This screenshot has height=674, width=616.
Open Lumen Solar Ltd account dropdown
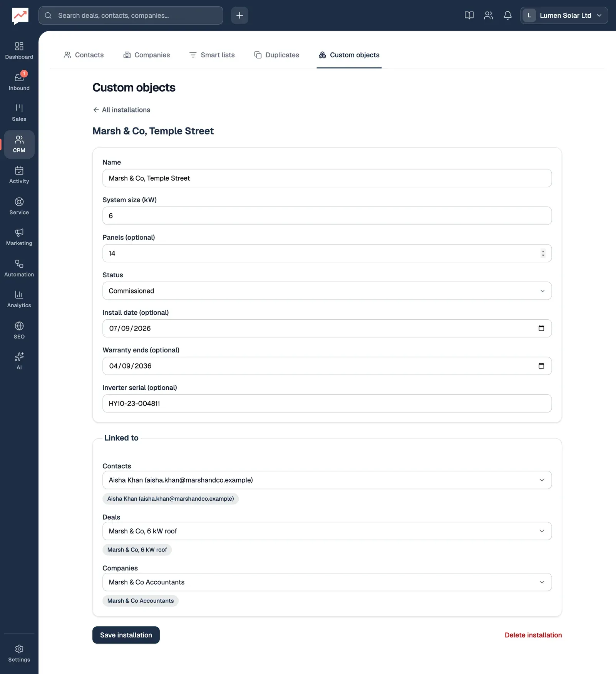(x=564, y=15)
